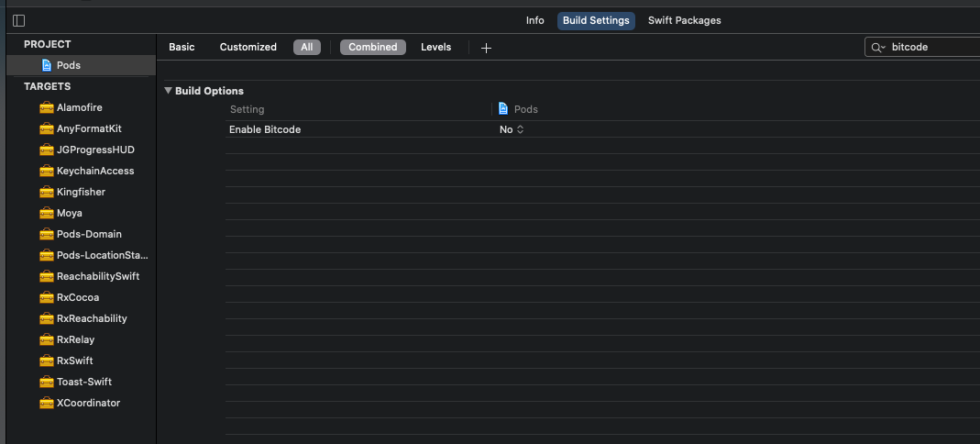Switch to the Info tab
The height and width of the screenshot is (444, 980).
pos(535,20)
